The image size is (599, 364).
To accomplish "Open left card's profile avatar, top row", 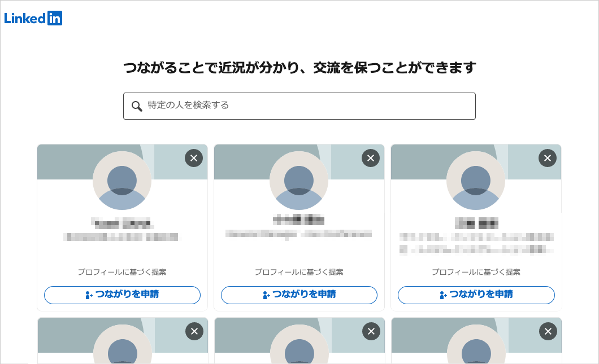I will point(122,181).
